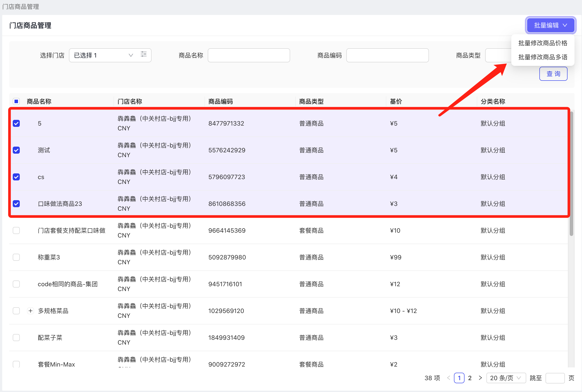Uncheck the 测试 row checkbox

point(16,150)
